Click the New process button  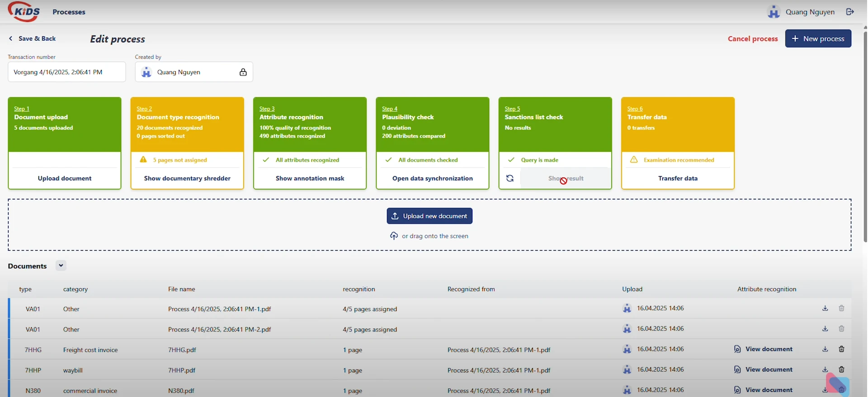818,39
